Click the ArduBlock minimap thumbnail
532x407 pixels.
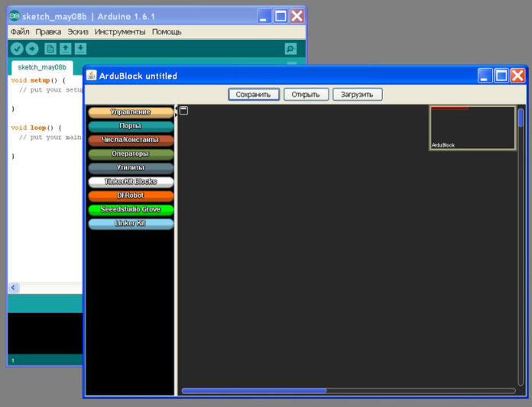coord(472,128)
